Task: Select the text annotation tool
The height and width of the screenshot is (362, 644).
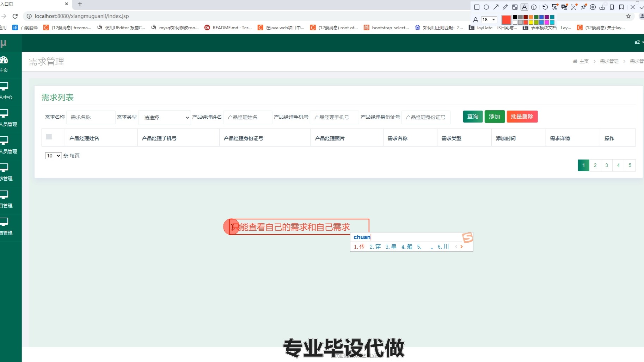Action: coord(525,7)
